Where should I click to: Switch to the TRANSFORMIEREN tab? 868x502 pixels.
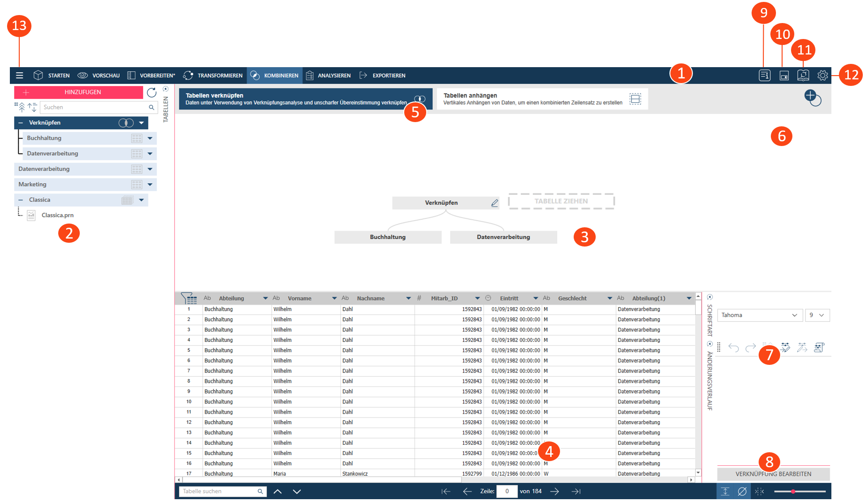pyautogui.click(x=213, y=76)
